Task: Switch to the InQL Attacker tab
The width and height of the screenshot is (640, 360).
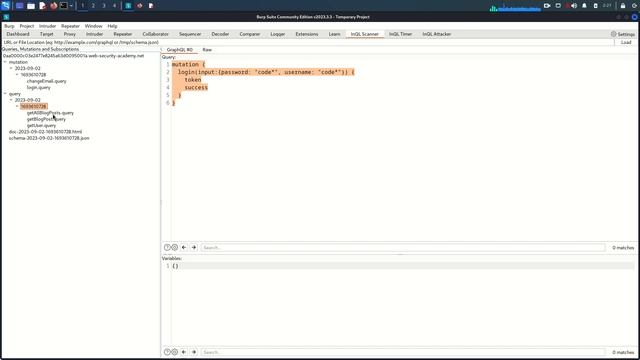Action: 437,34
